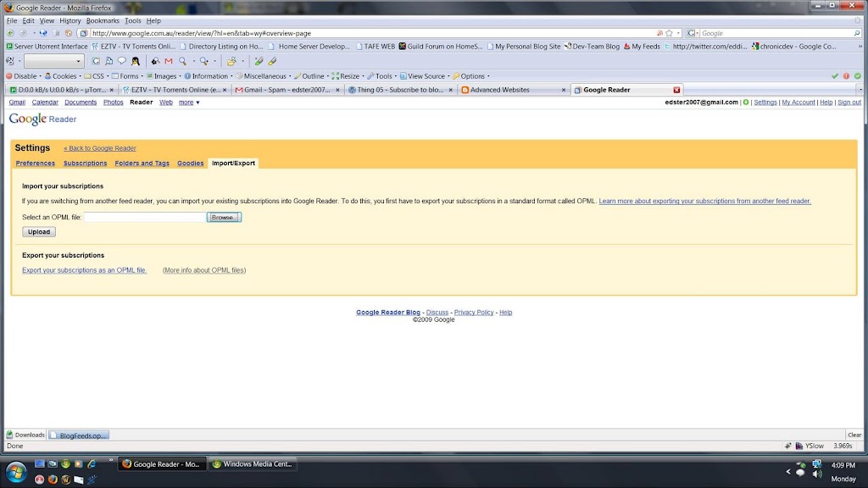Viewport: 868px width, 488px height.
Task: Open the empty combo box in toolbar
Action: pos(53,61)
